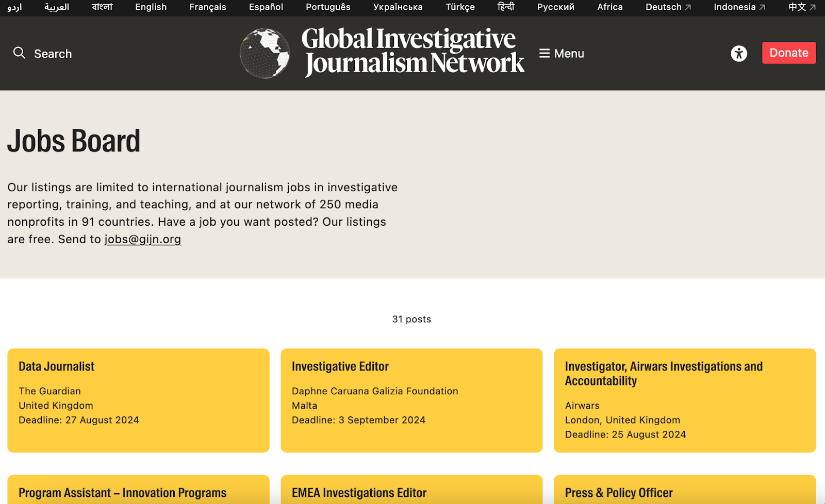Open the Menu label in header

569,54
